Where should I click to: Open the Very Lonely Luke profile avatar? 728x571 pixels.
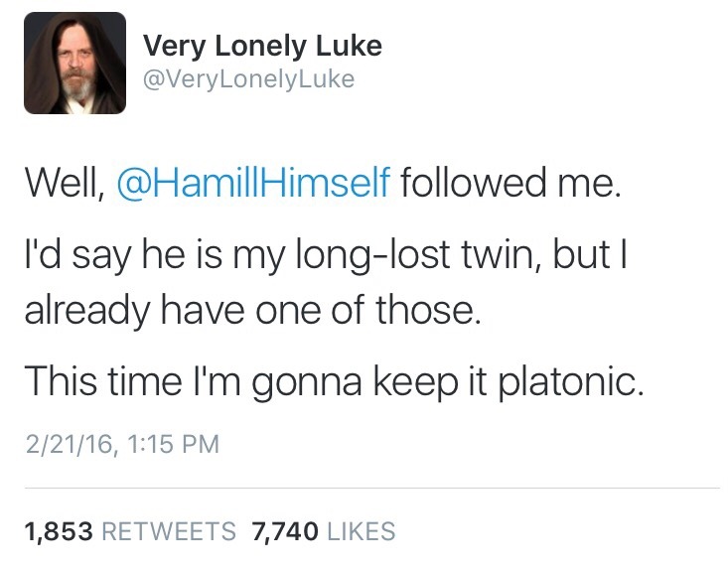point(74,63)
